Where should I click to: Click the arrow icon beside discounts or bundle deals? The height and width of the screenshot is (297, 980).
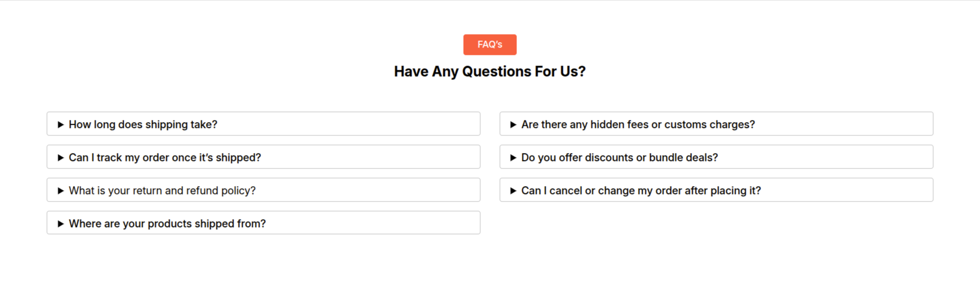(513, 158)
